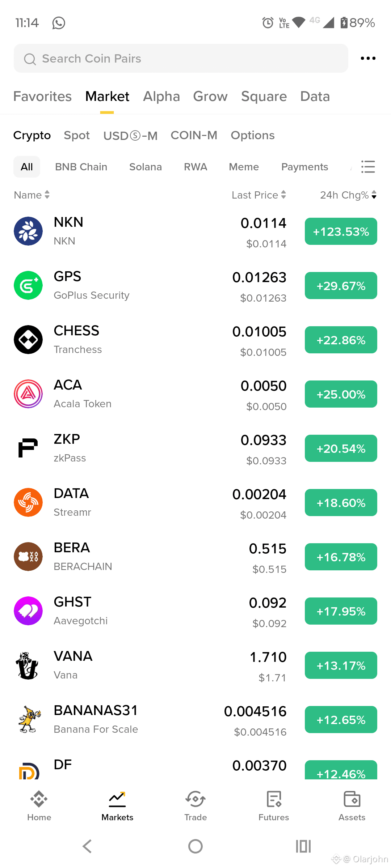The width and height of the screenshot is (391, 868).
Task: Tap the Android back navigation arrow
Action: [87, 846]
